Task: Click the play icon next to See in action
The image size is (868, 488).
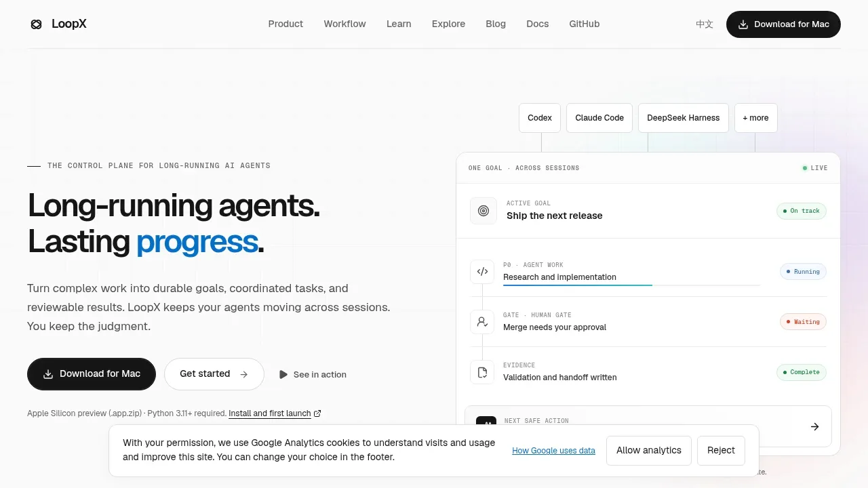Action: tap(283, 374)
